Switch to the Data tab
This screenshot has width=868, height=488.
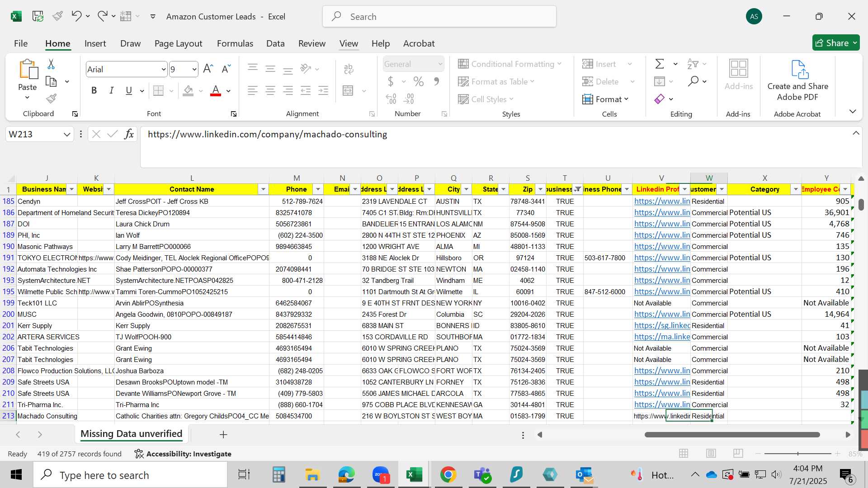pos(275,43)
